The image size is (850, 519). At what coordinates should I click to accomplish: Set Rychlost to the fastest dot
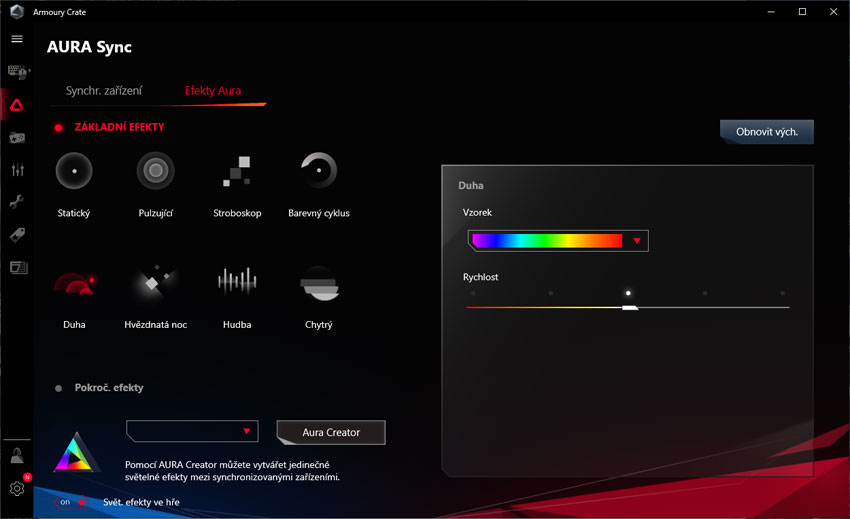(782, 293)
